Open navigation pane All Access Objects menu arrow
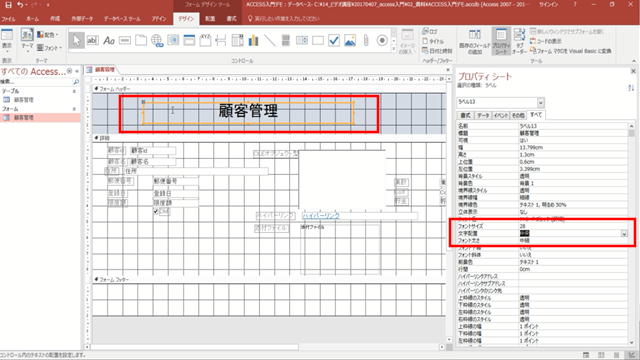Screen dimensions: 640x360 point(69,71)
